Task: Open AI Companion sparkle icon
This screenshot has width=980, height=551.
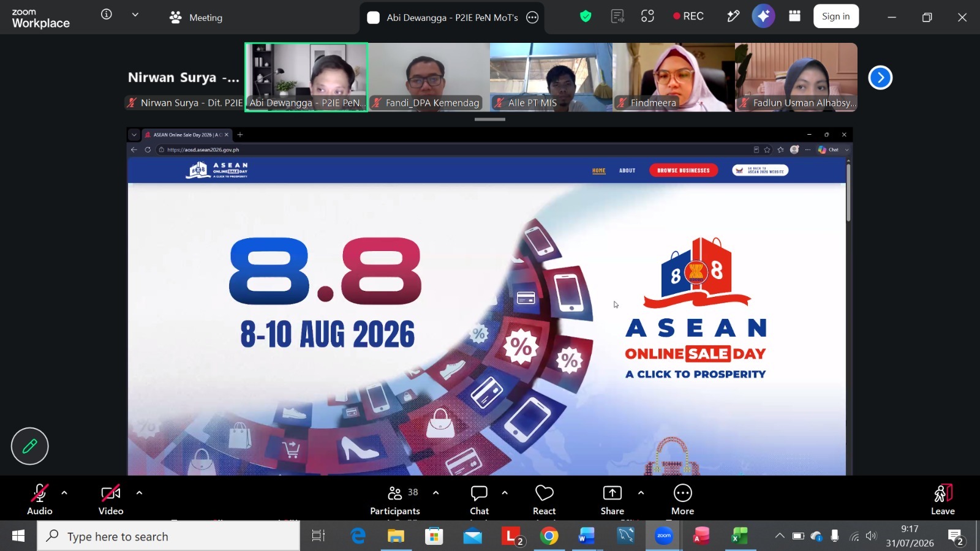Action: (763, 17)
